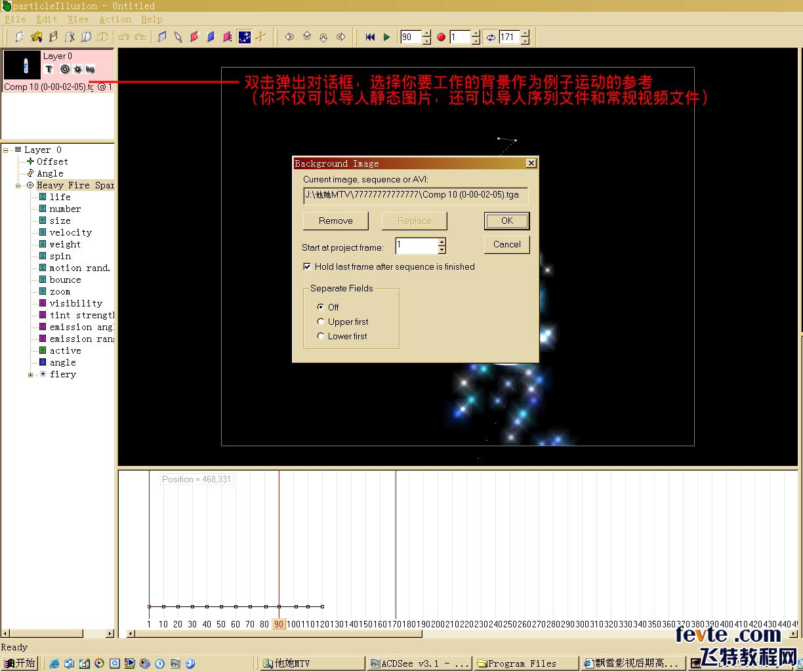Switch to Program Files taskbar window
The height and width of the screenshot is (672, 803).
(527, 663)
